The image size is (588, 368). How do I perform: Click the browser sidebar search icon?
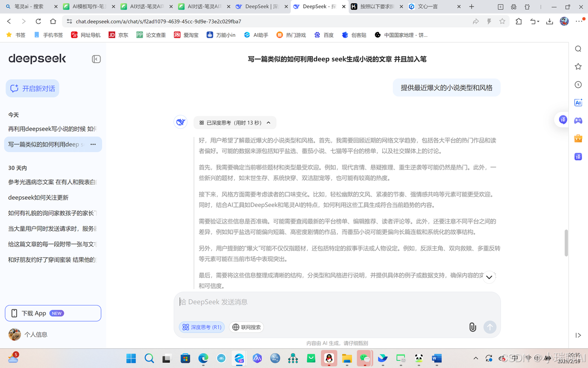tap(578, 49)
